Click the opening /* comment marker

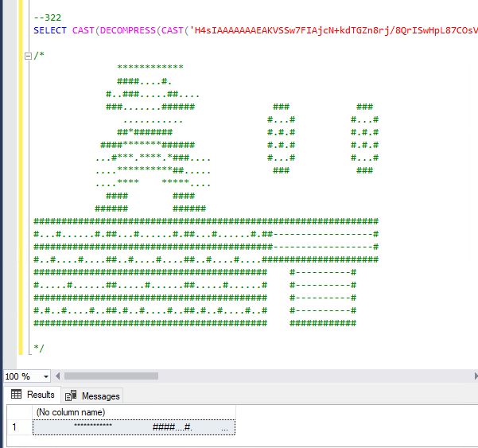pyautogui.click(x=39, y=56)
